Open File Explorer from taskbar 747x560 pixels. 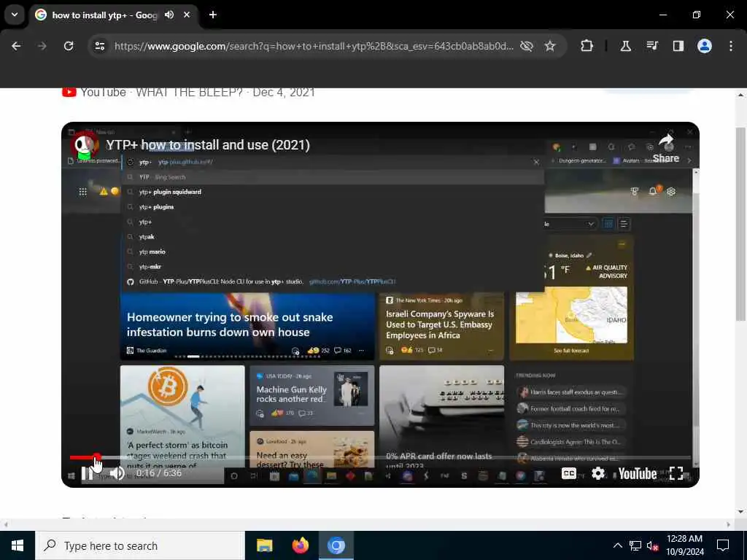pyautogui.click(x=264, y=545)
